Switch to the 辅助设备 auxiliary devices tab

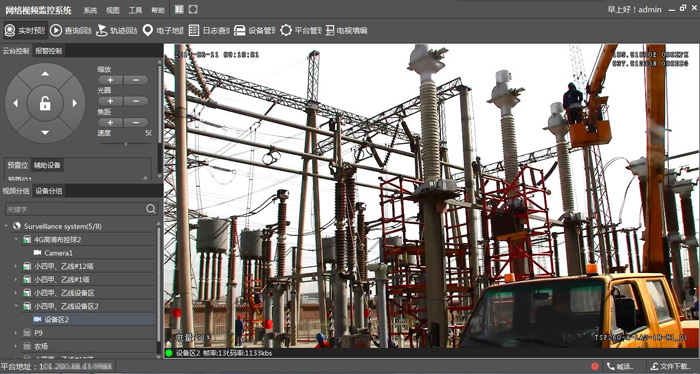[47, 165]
